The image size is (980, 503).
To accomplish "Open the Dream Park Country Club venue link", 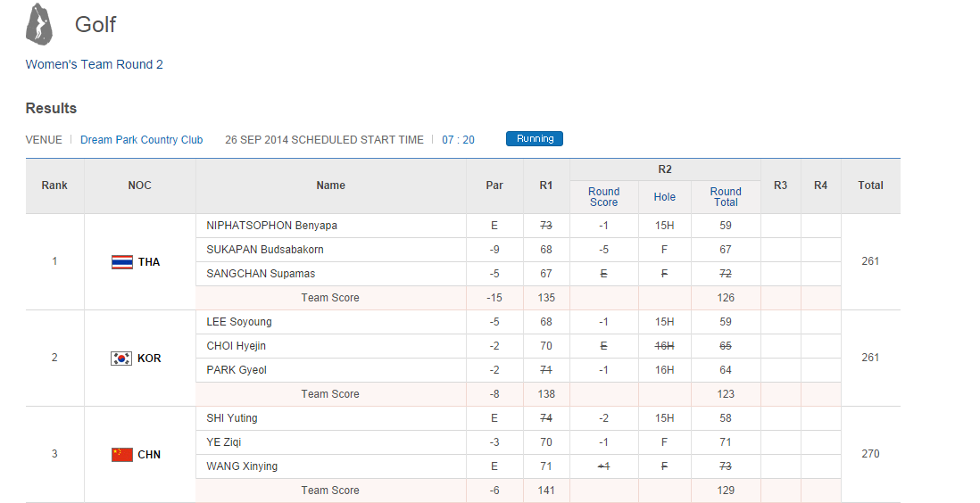I will [x=141, y=140].
